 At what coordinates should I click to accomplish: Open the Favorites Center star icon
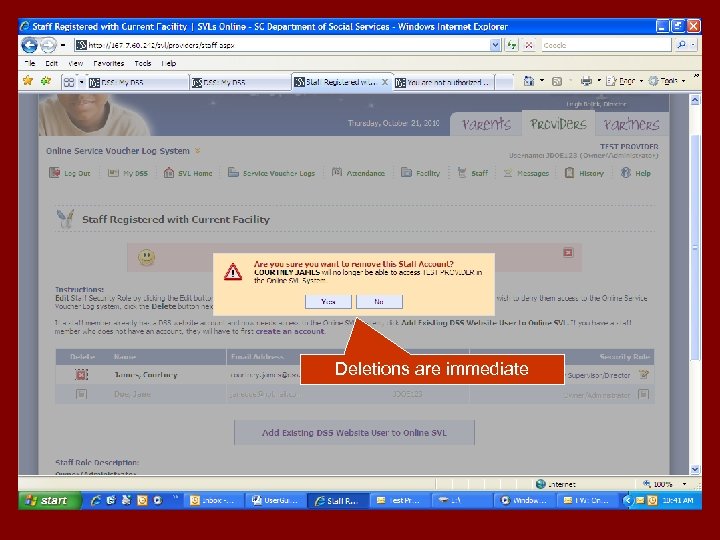coord(28,81)
